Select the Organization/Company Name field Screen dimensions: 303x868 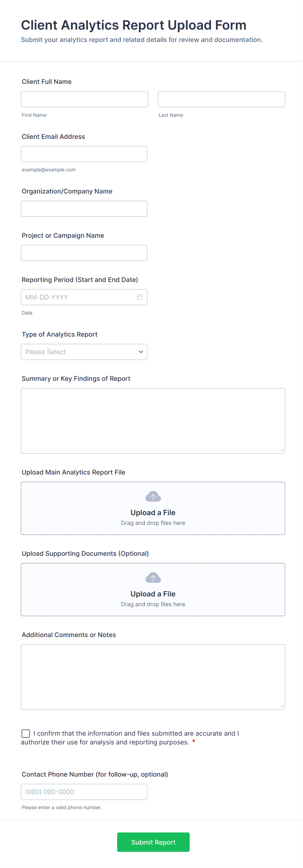[x=84, y=208]
